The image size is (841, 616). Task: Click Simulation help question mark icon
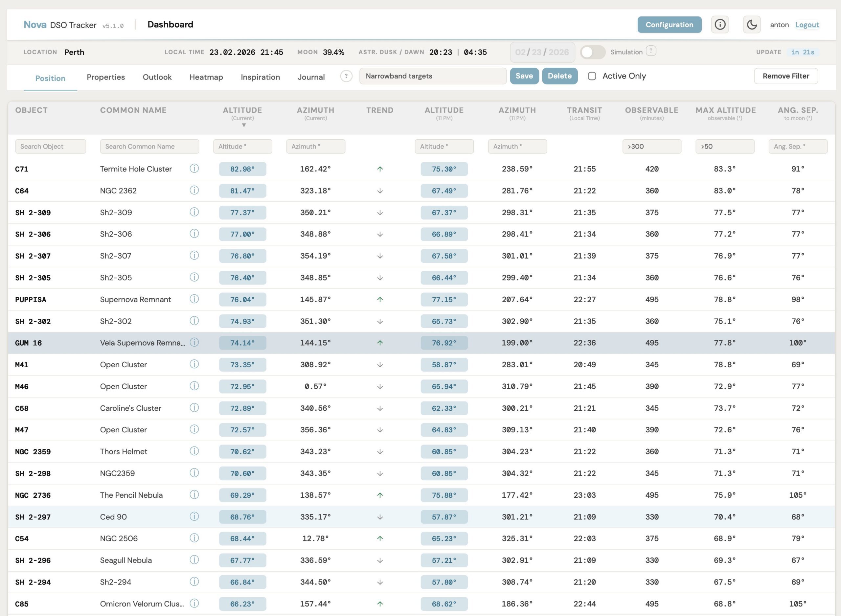pos(651,51)
